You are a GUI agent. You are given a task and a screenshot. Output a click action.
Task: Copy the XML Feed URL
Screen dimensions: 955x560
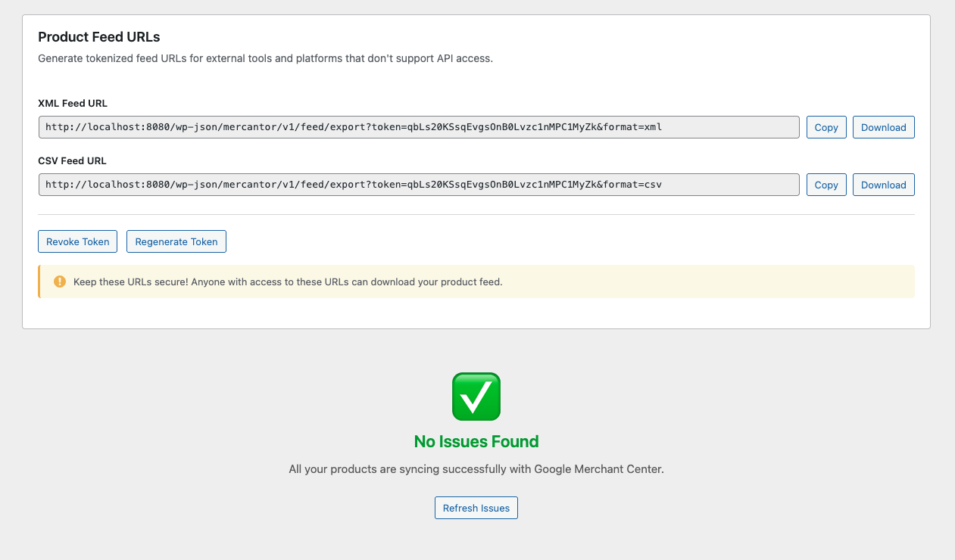(x=825, y=127)
